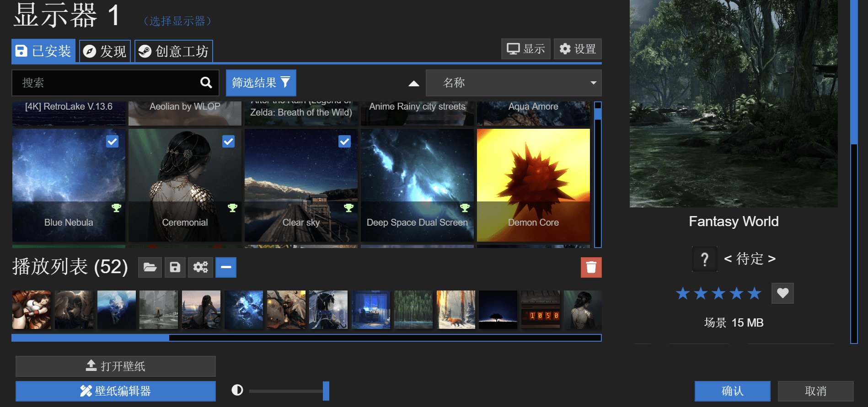This screenshot has height=407, width=868.
Task: Click the 打开壁纸 button
Action: coord(116,366)
